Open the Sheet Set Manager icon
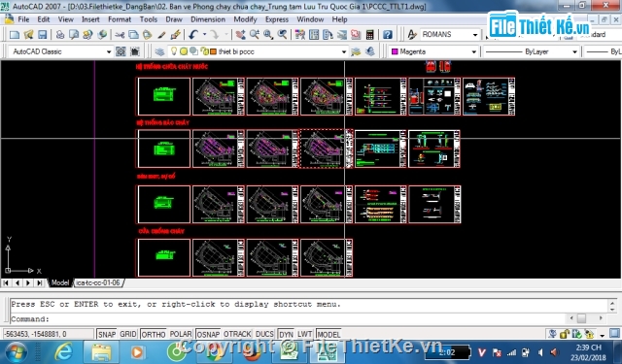Screen dimensions: 622x364 [x=342, y=35]
